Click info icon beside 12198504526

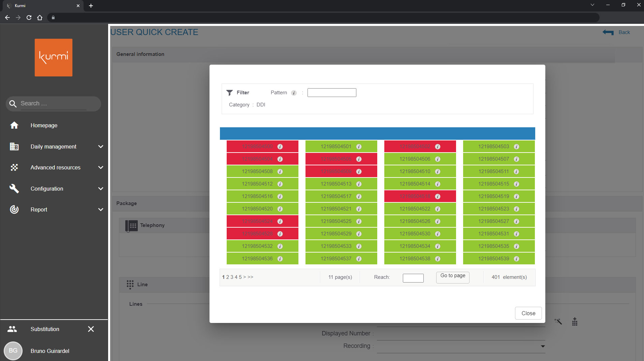click(438, 221)
